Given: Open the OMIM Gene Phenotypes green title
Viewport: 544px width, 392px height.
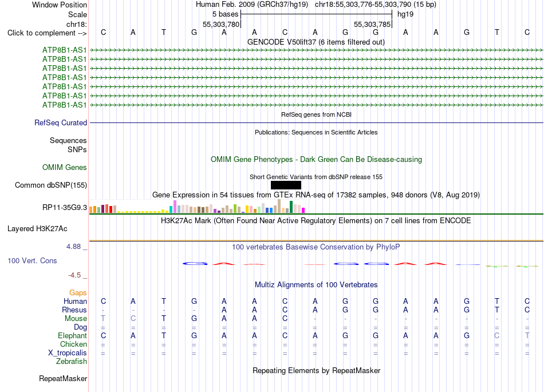Looking at the screenshot, I should [317, 160].
